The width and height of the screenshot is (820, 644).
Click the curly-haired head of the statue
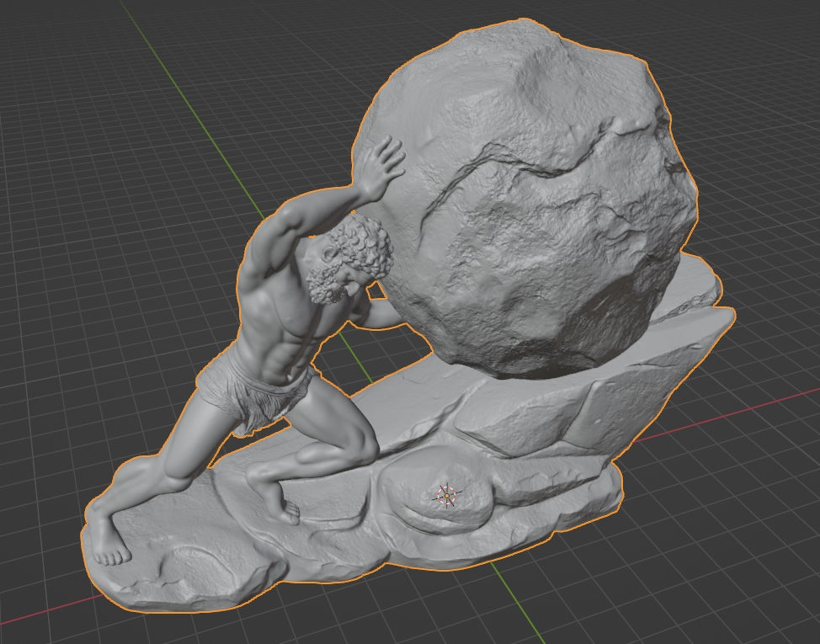[349, 258]
